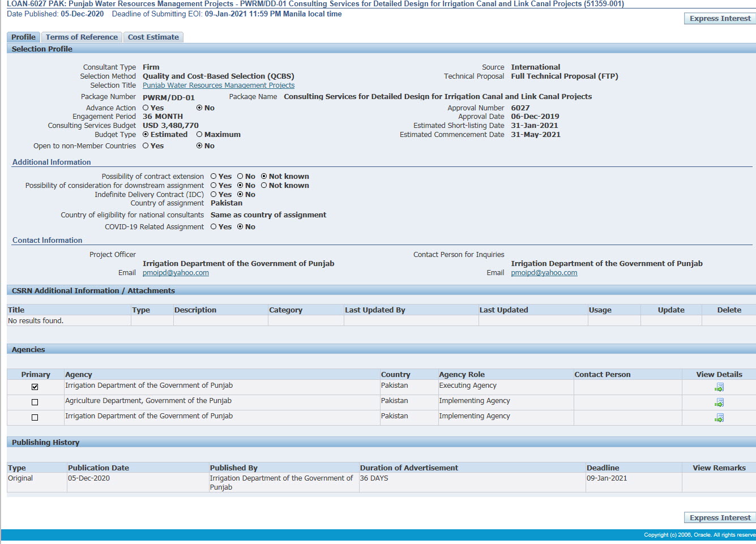Select No for contract extension possibility

click(x=240, y=177)
